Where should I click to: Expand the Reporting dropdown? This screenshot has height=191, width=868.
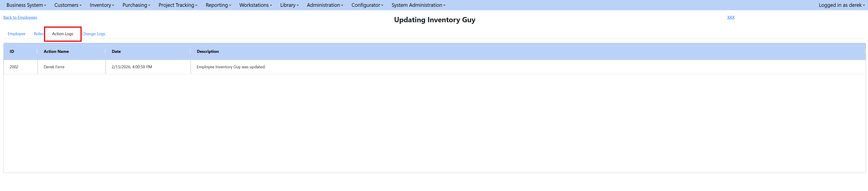pyautogui.click(x=218, y=5)
